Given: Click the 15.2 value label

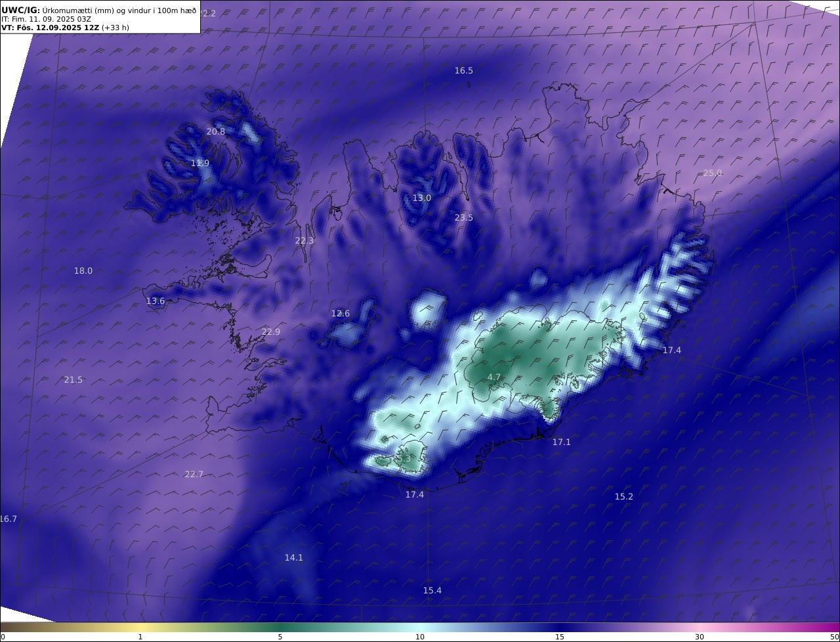Looking at the screenshot, I should (624, 496).
